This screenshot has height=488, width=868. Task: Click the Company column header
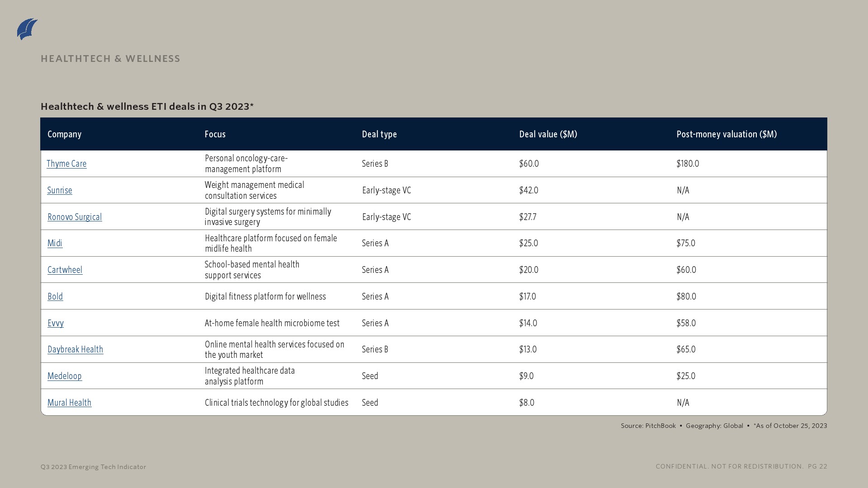[x=65, y=134]
